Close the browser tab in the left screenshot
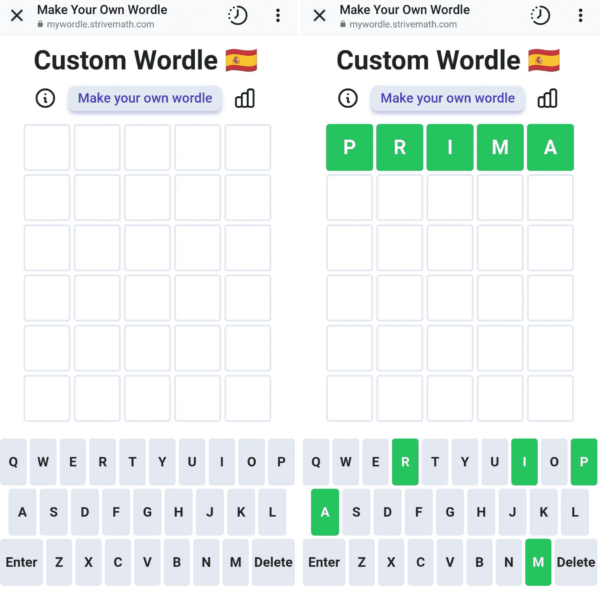Viewport: 600px width, 598px height. point(17,16)
